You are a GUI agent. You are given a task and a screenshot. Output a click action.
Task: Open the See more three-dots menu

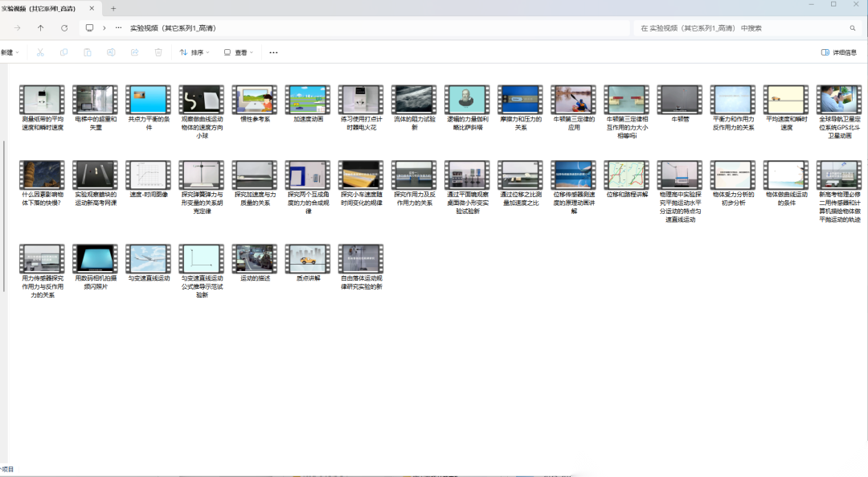(273, 52)
